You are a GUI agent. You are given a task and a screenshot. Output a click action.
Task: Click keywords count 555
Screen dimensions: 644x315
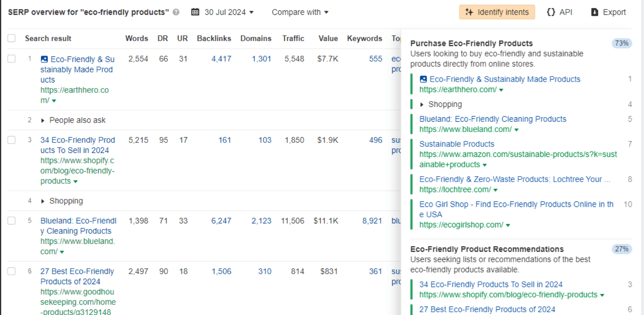pos(375,59)
